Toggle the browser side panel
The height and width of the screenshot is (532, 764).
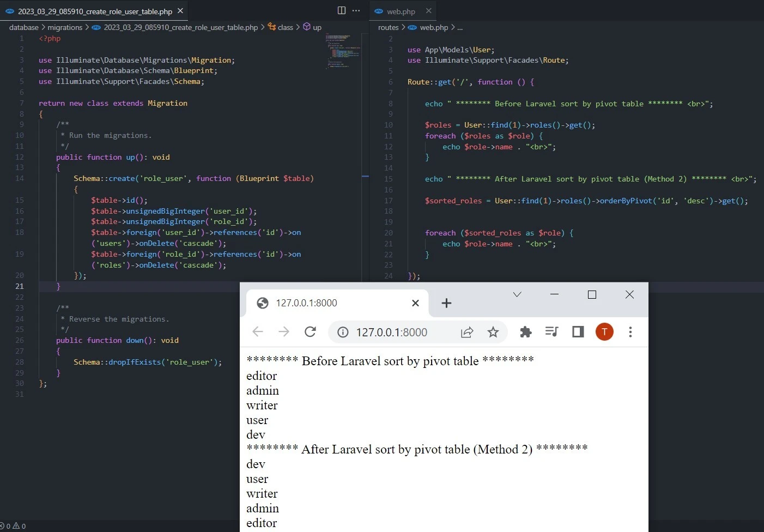578,332
